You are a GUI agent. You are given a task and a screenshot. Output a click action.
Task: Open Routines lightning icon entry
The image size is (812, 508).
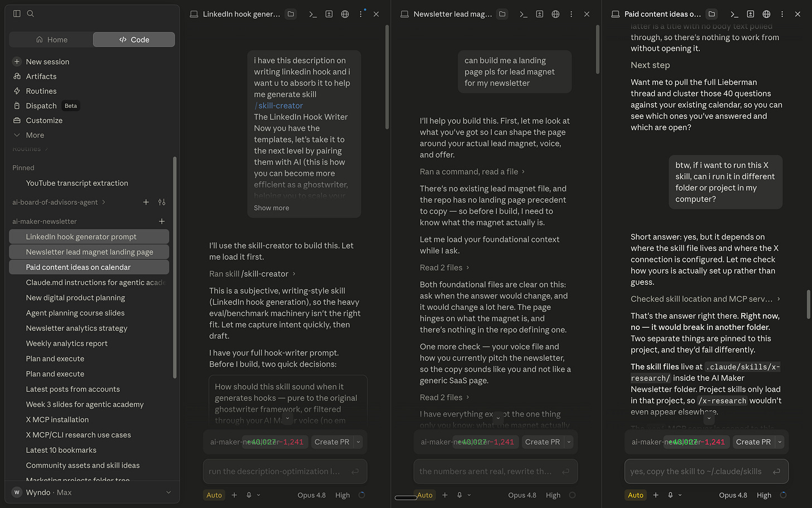tap(41, 91)
